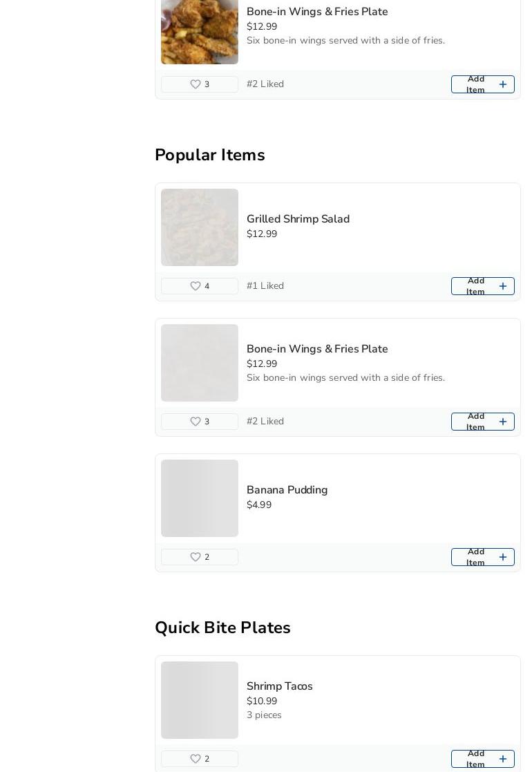The image size is (532, 772).
Task: Like the Grilled Shrimp Salad heart icon
Action: point(196,286)
